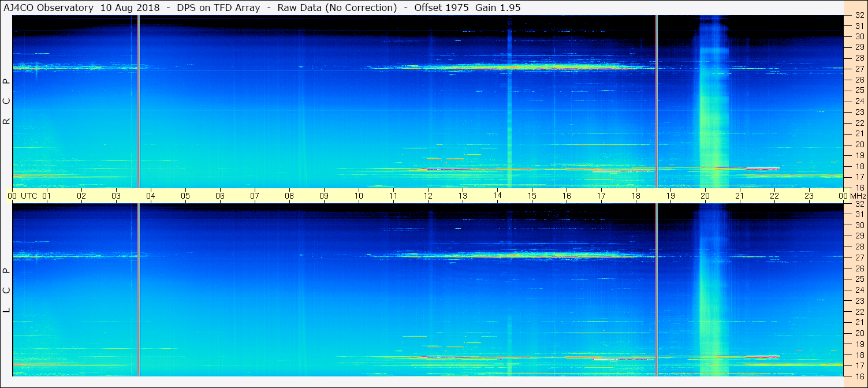868x388 pixels.
Task: Click the 32 MHz label of LCP panel
Action: click(x=859, y=204)
